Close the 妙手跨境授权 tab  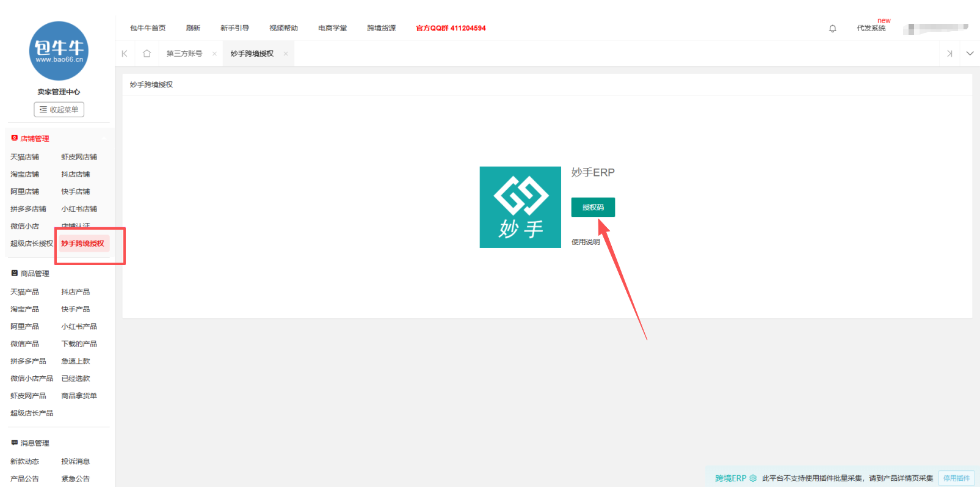point(285,54)
